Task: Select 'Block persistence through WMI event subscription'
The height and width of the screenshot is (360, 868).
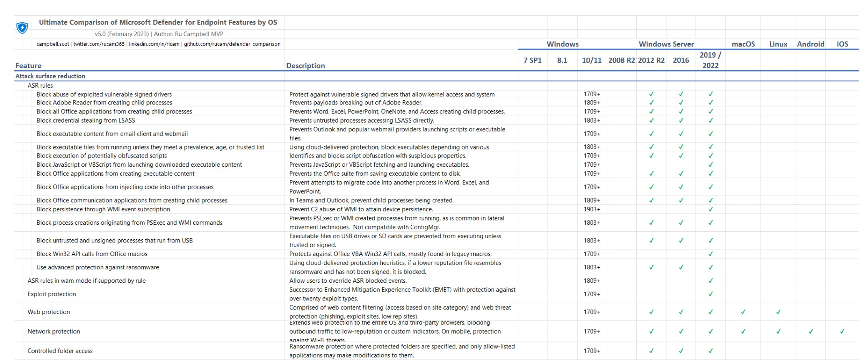Action: point(103,209)
